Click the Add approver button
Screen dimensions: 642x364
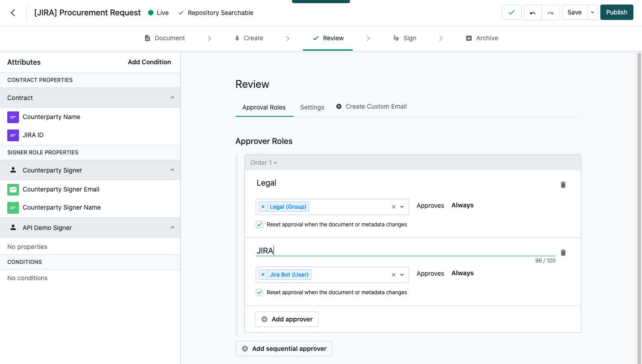(287, 319)
